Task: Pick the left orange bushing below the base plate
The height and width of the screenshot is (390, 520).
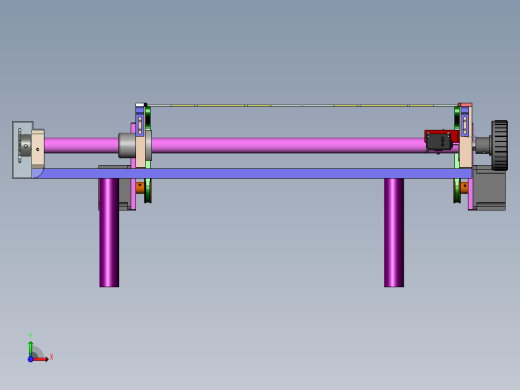Action: 140,187
